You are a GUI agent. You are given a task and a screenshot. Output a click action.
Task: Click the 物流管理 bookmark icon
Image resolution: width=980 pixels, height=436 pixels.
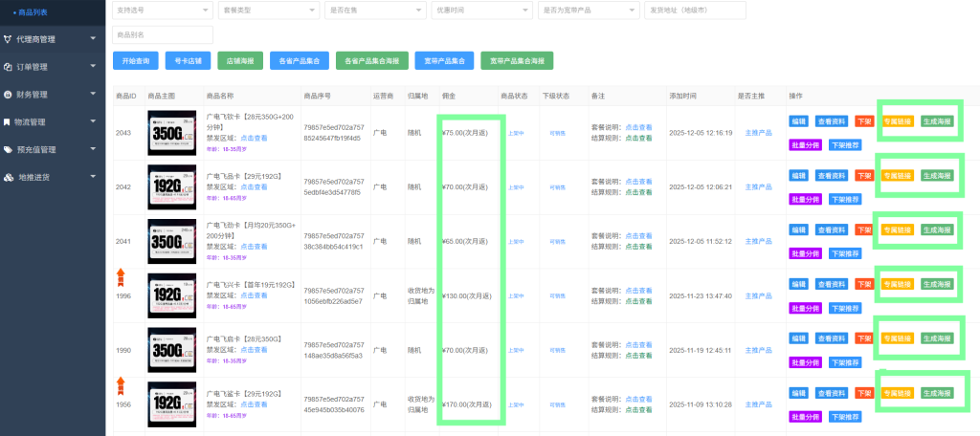pyautogui.click(x=9, y=122)
